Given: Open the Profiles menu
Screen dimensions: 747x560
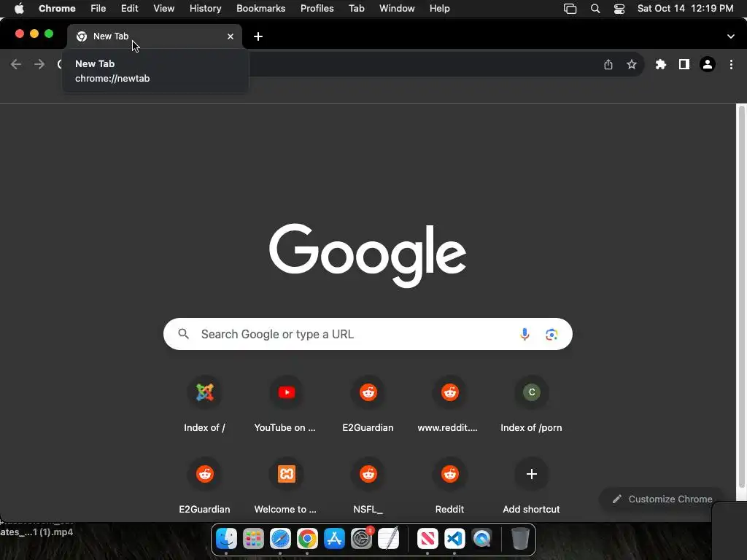Looking at the screenshot, I should click(x=317, y=9).
